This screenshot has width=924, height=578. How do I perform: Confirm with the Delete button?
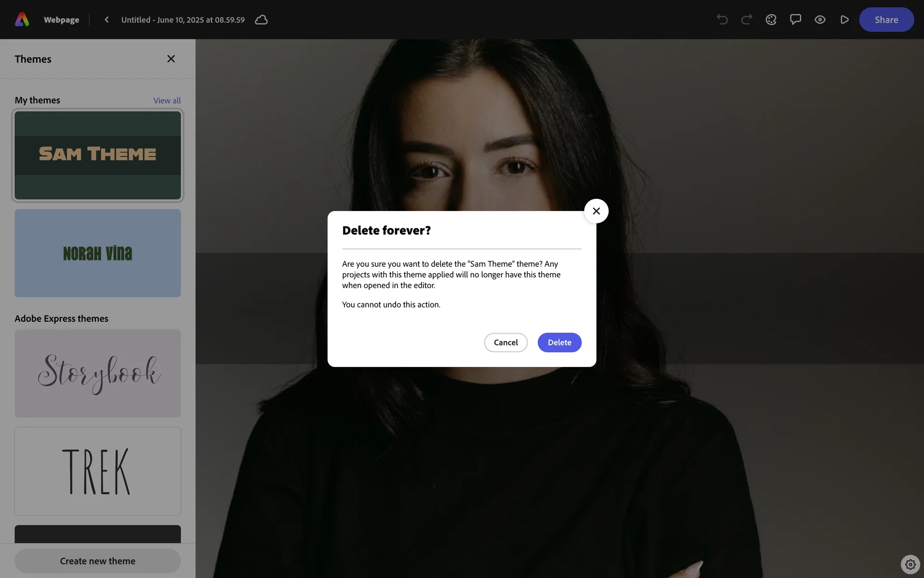click(559, 342)
